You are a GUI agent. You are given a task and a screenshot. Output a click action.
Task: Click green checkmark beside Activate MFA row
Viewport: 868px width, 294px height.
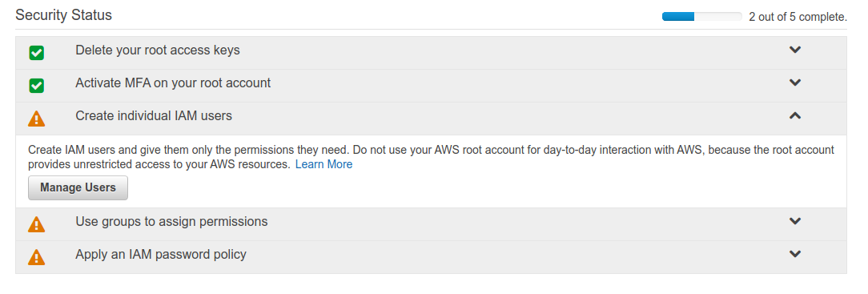point(37,86)
